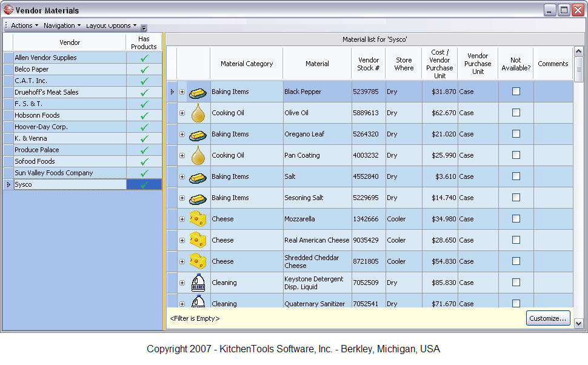The height and width of the screenshot is (365, 588).
Task: Sort by Material Category column header
Action: click(x=246, y=64)
